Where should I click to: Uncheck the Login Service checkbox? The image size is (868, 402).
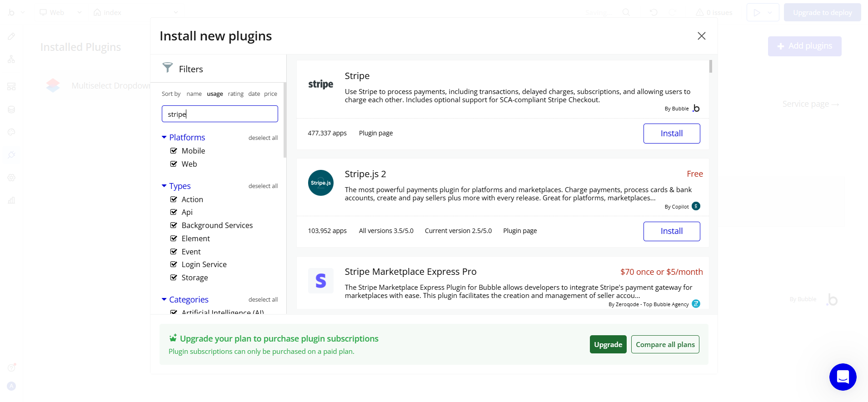coord(174,264)
